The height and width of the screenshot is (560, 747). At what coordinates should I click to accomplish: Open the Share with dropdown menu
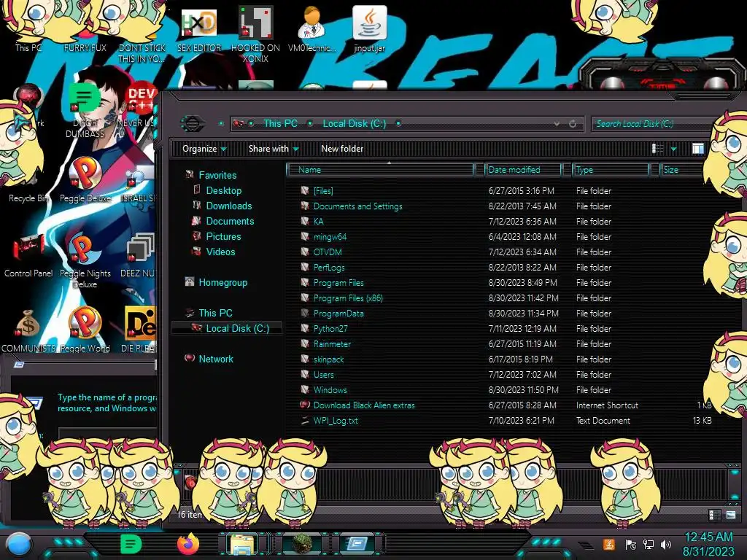pyautogui.click(x=274, y=149)
